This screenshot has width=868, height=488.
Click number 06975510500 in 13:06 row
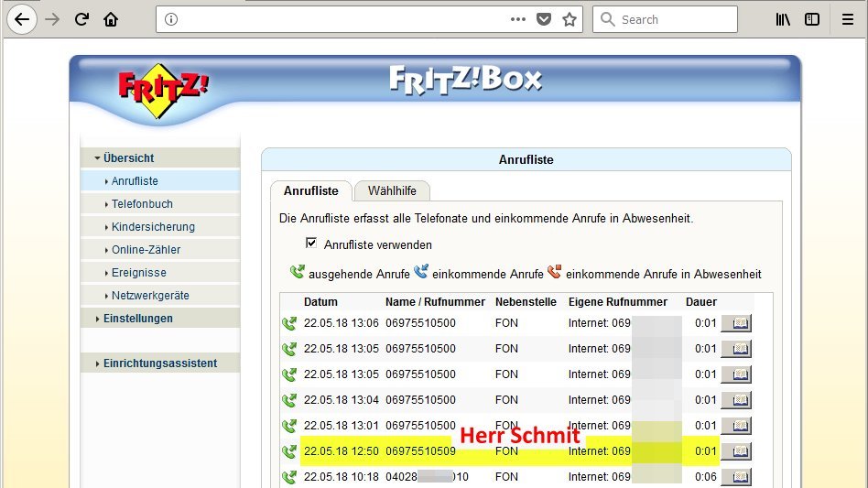coord(420,323)
